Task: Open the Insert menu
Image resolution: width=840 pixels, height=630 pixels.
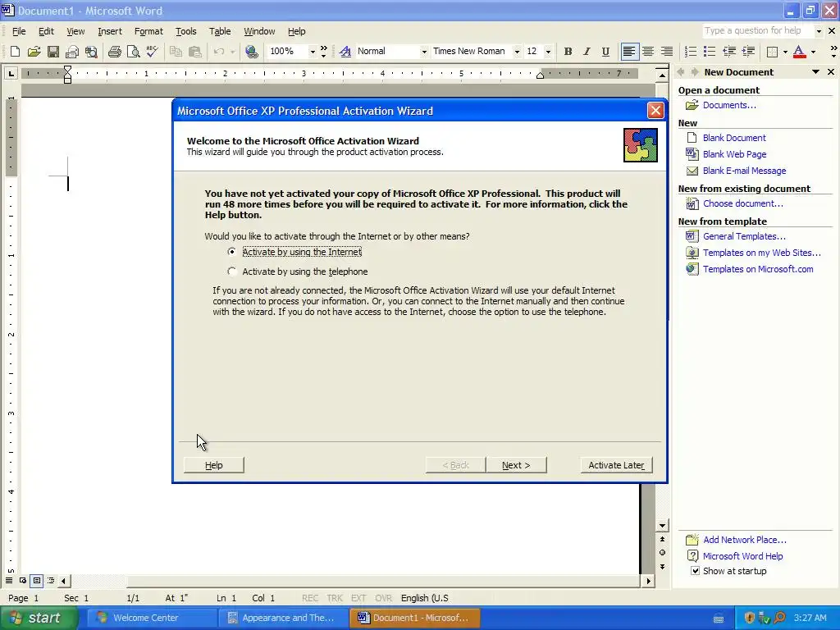Action: pos(110,31)
